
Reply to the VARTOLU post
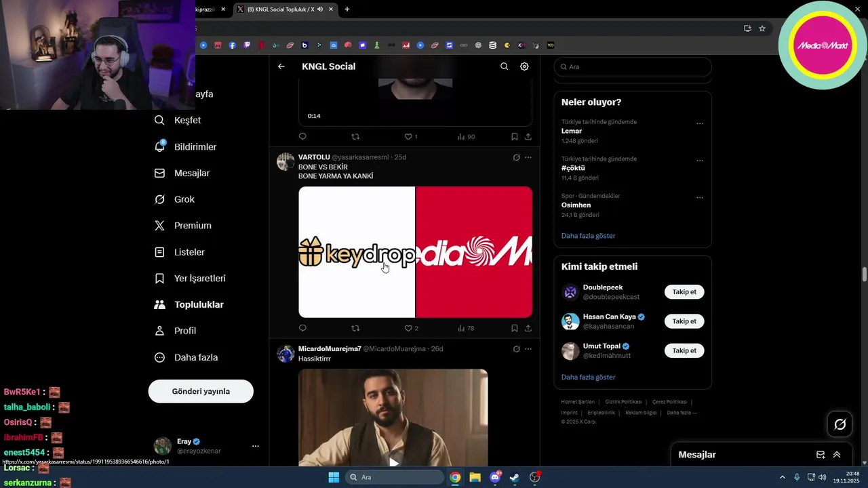(x=302, y=328)
